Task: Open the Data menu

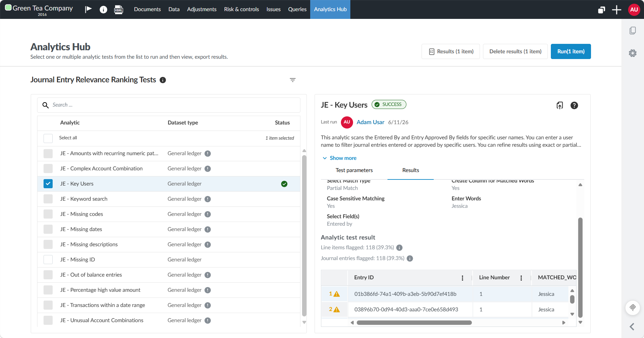Action: (x=174, y=9)
